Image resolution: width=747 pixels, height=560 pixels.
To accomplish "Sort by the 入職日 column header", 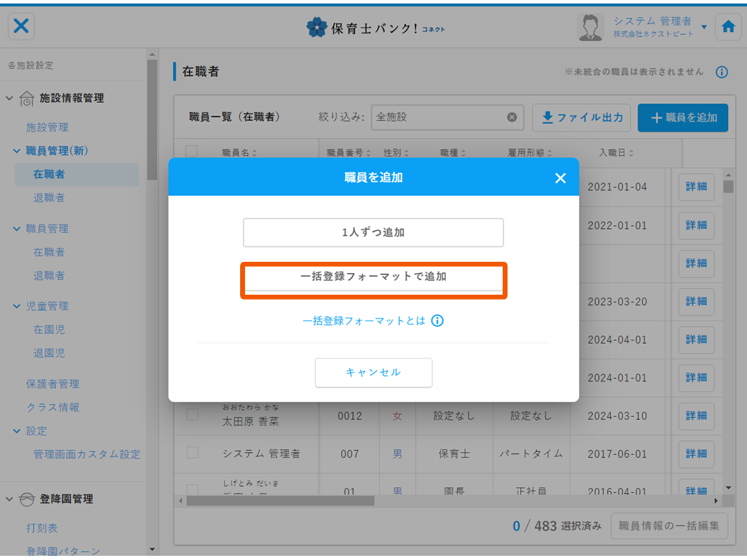I will (x=616, y=152).
